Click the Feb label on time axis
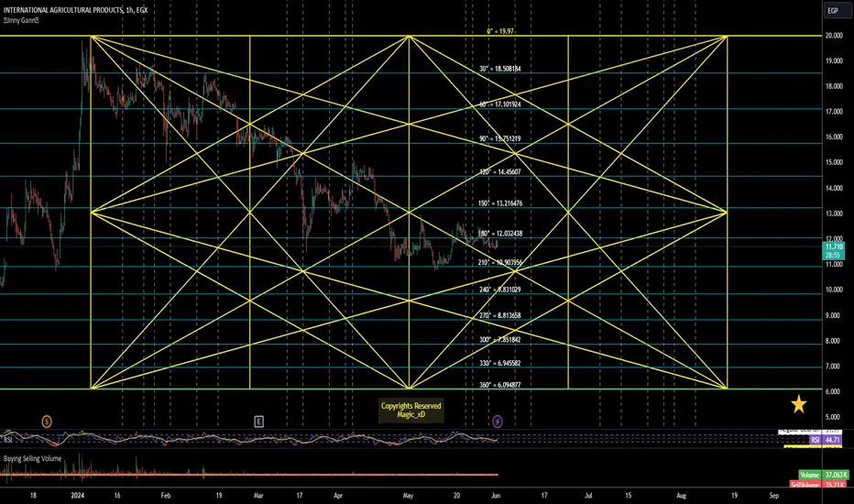854x504 pixels. pos(166,496)
